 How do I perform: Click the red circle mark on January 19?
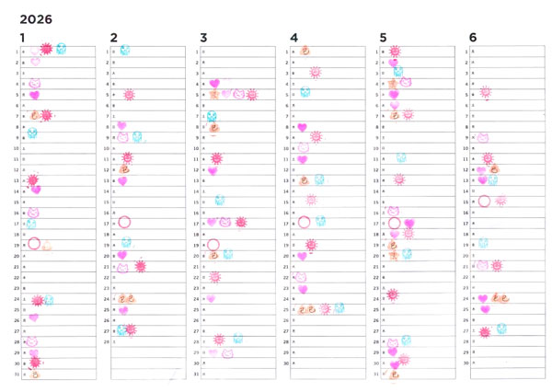point(34,243)
